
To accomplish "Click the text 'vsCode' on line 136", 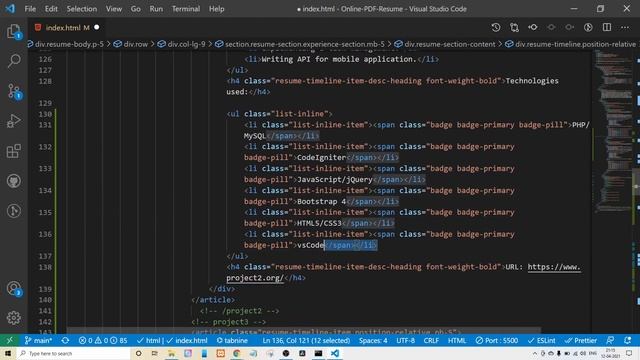I will click(x=311, y=245).
